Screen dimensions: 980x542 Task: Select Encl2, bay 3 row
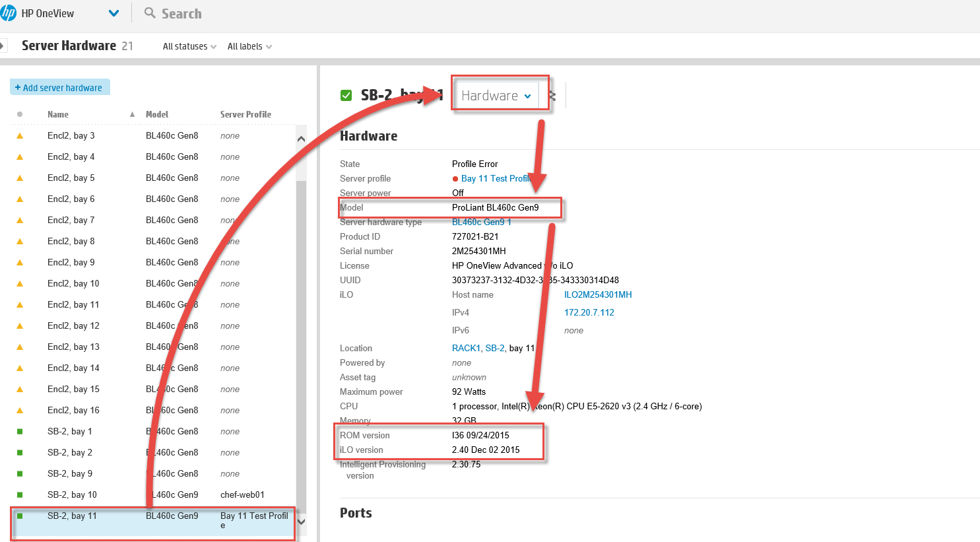point(153,135)
